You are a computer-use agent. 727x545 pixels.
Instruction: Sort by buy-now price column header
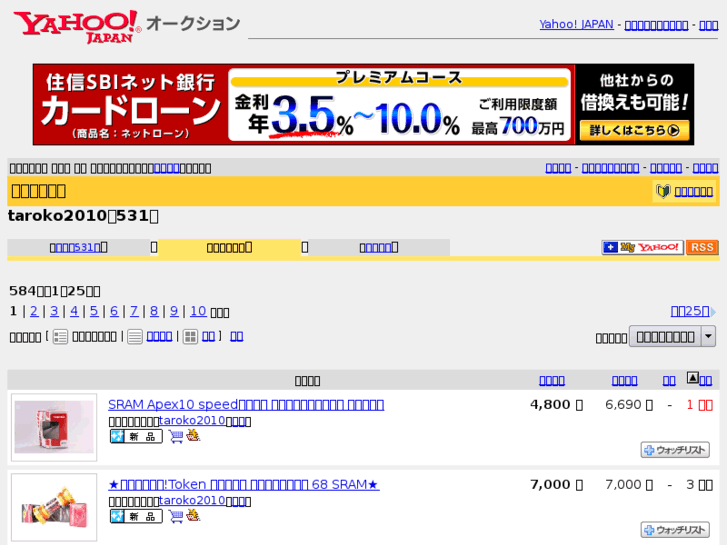tap(625, 381)
